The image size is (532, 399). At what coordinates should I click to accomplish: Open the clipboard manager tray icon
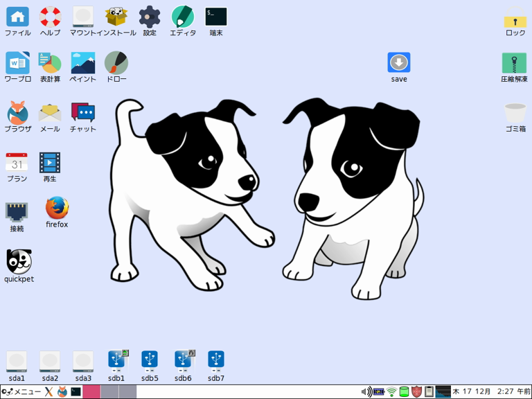429,392
